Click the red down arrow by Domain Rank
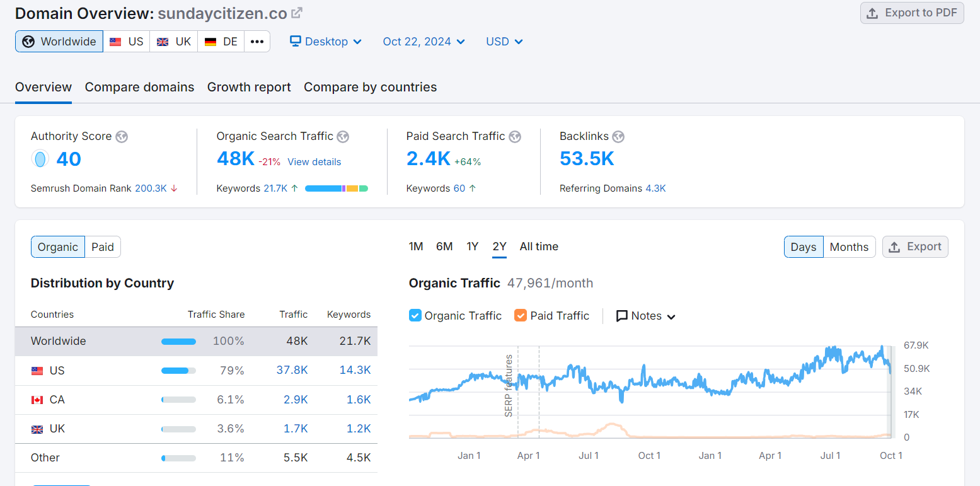This screenshot has width=980, height=486. tap(174, 188)
